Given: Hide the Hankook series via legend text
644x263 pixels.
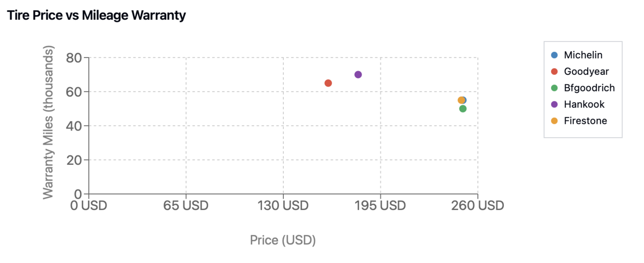Looking at the screenshot, I should coord(584,104).
